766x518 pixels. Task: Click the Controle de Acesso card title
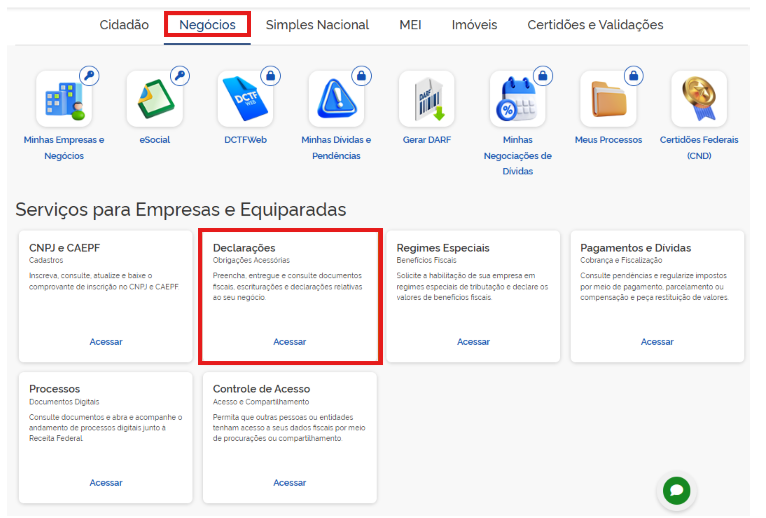click(261, 389)
